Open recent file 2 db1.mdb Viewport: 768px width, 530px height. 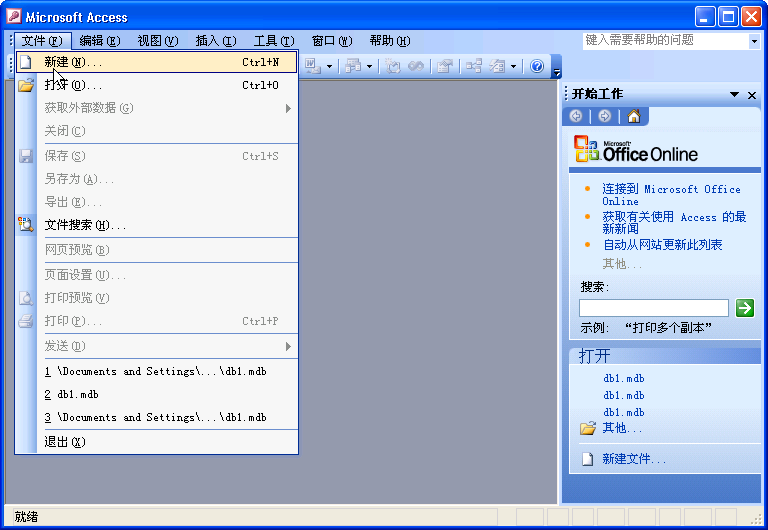coord(157,394)
